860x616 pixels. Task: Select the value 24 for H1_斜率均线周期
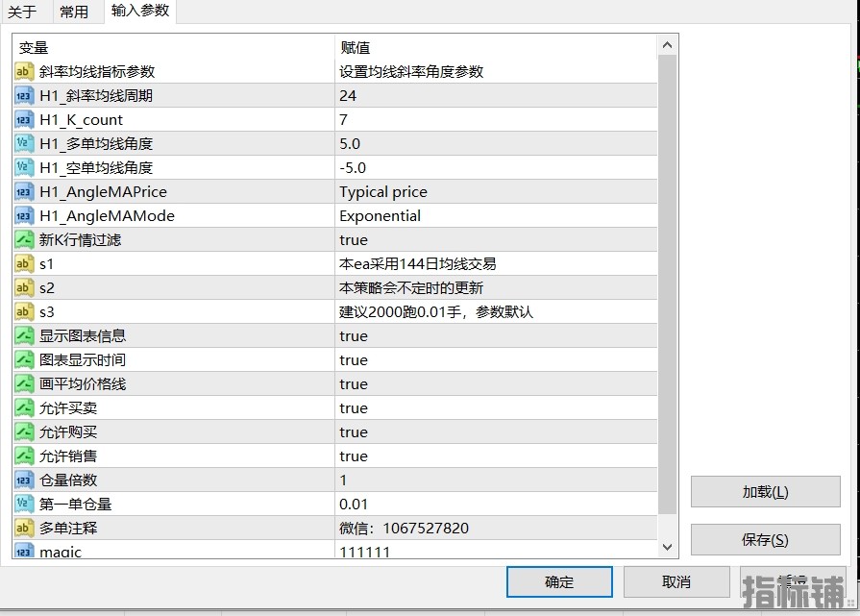pyautogui.click(x=496, y=95)
